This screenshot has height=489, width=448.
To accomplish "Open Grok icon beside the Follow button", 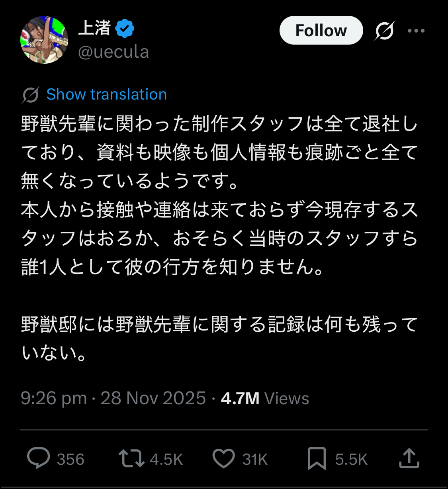I will click(384, 31).
